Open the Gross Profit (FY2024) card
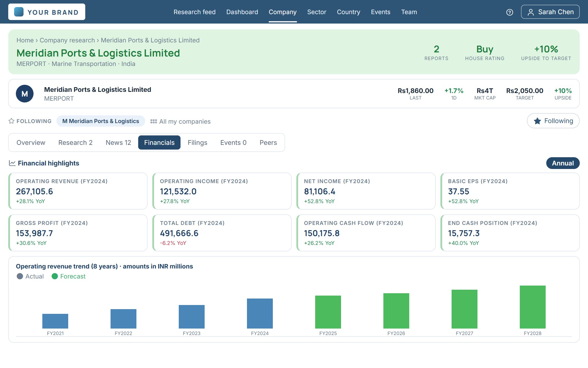588x368 pixels. click(x=78, y=233)
